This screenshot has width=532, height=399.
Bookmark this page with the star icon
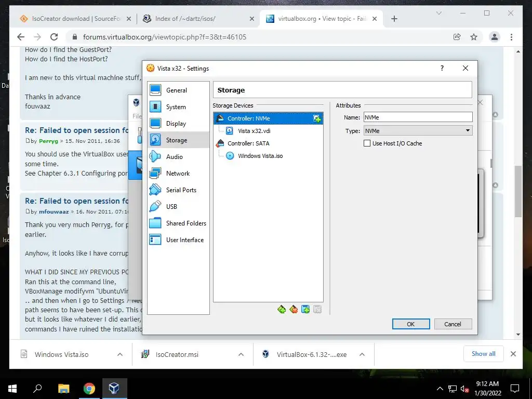(474, 37)
